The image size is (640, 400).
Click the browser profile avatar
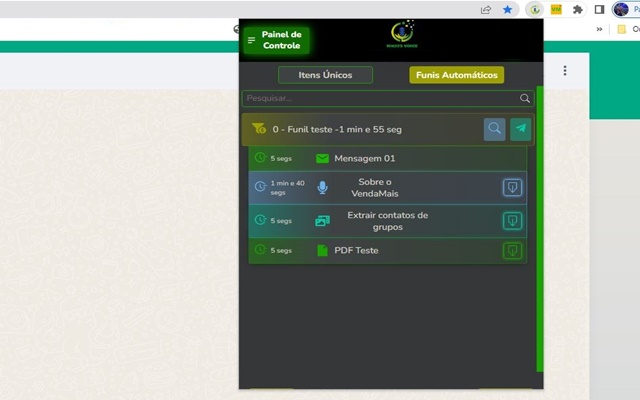621,9
